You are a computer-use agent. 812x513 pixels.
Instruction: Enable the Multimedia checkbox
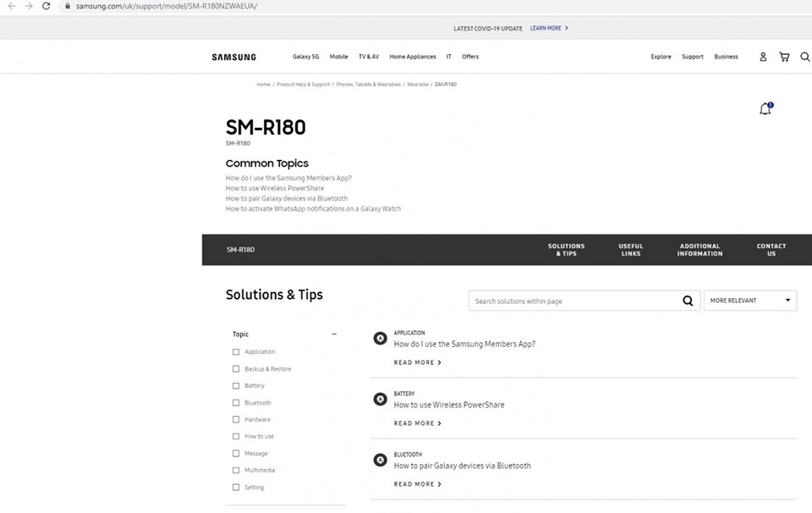click(236, 470)
